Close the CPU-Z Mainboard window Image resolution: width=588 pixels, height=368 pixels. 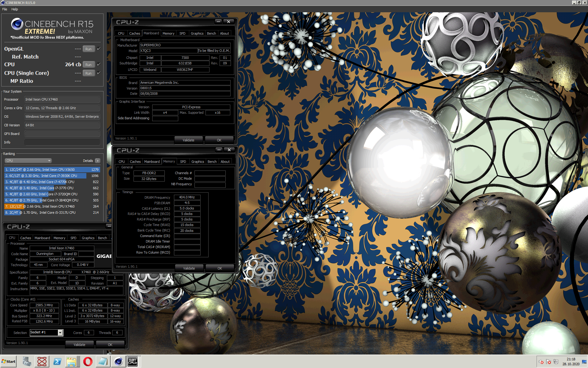pyautogui.click(x=228, y=21)
